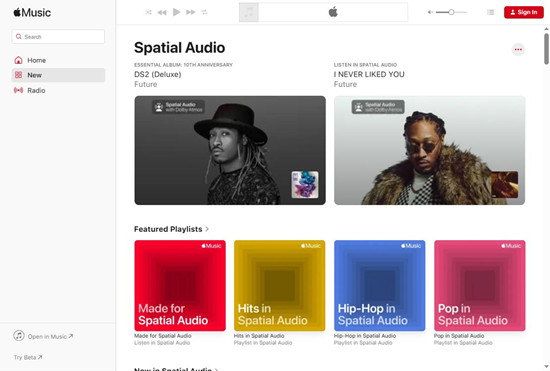Click the Future artist under DS2 (Deluxe)
Image resolution: width=550 pixels, height=371 pixels.
146,84
